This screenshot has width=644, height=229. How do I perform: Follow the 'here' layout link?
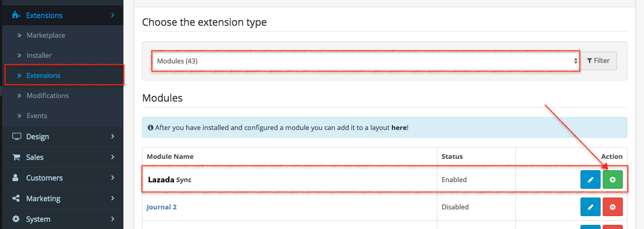click(399, 127)
